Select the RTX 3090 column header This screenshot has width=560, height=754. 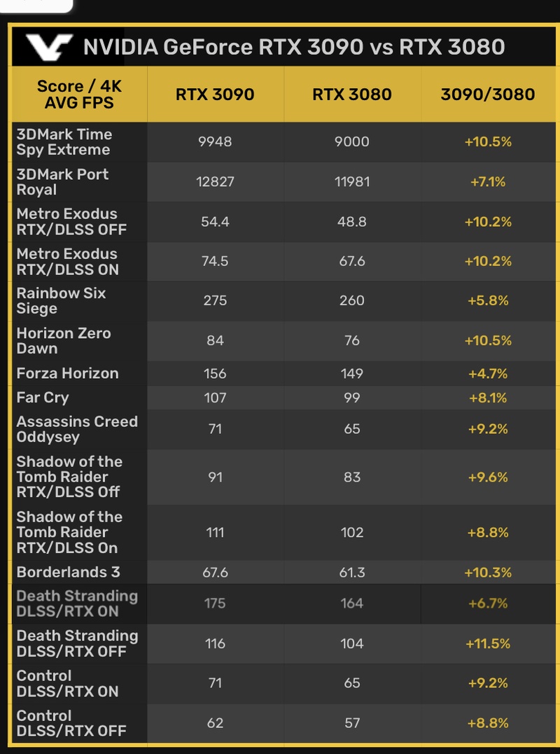(x=215, y=95)
